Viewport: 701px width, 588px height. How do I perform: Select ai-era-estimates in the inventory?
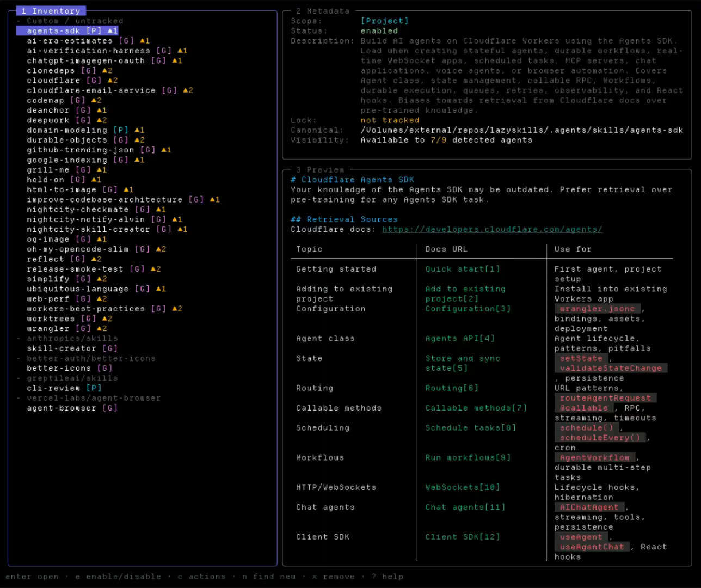pos(88,41)
